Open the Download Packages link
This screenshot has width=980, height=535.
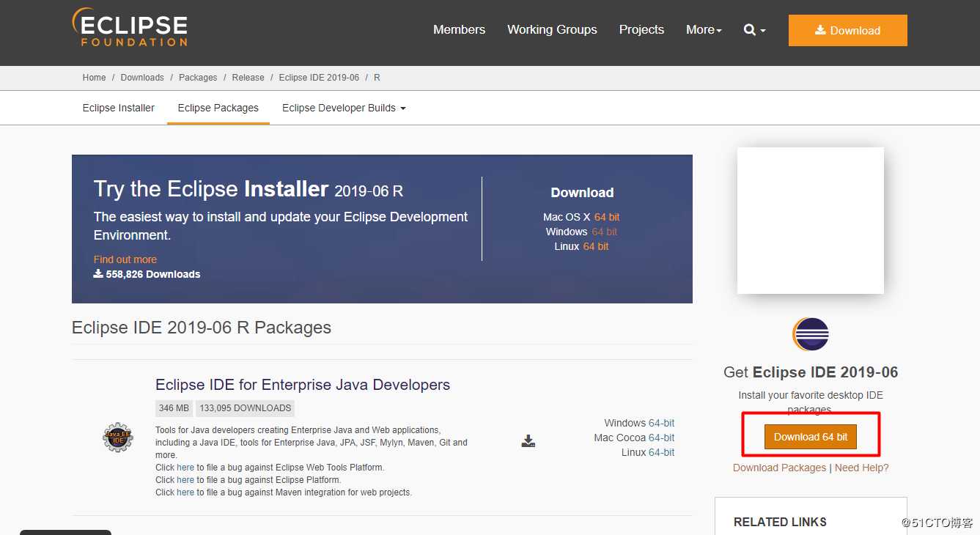[x=779, y=468]
